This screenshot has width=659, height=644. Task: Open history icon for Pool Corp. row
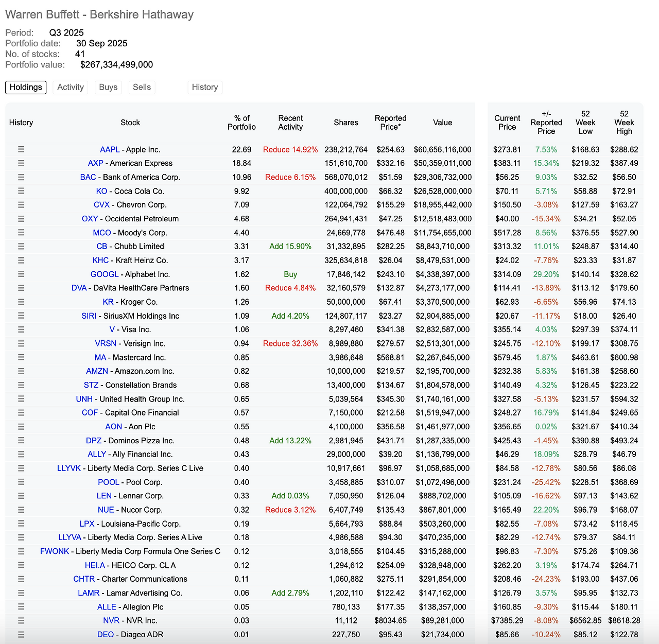coord(21,482)
